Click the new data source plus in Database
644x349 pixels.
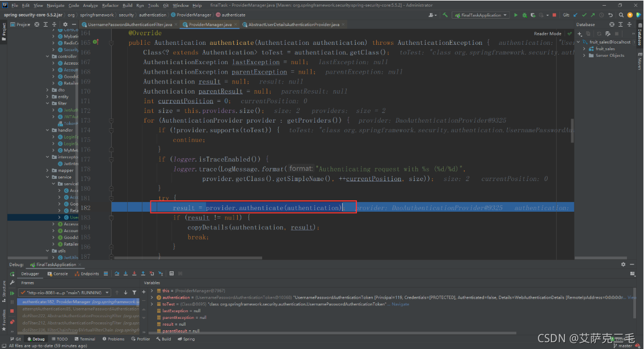click(579, 33)
